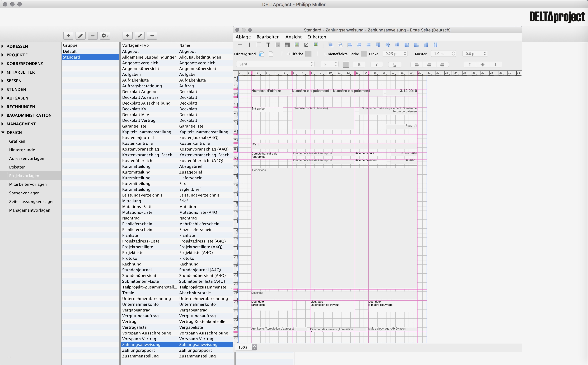Viewport: 588px width, 365px height.
Task: Click the crossed-box placeholder tool
Action: (x=306, y=45)
